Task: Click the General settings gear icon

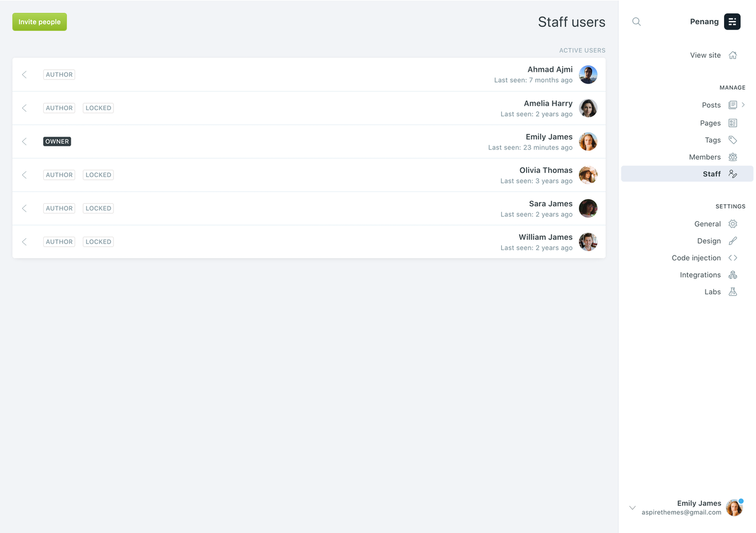Action: click(x=733, y=224)
